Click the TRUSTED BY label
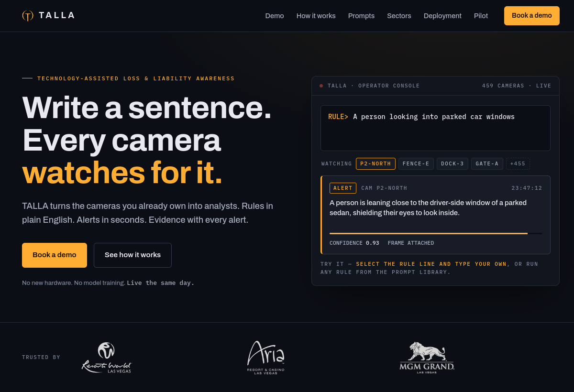The width and height of the screenshot is (574, 392). pos(41,358)
